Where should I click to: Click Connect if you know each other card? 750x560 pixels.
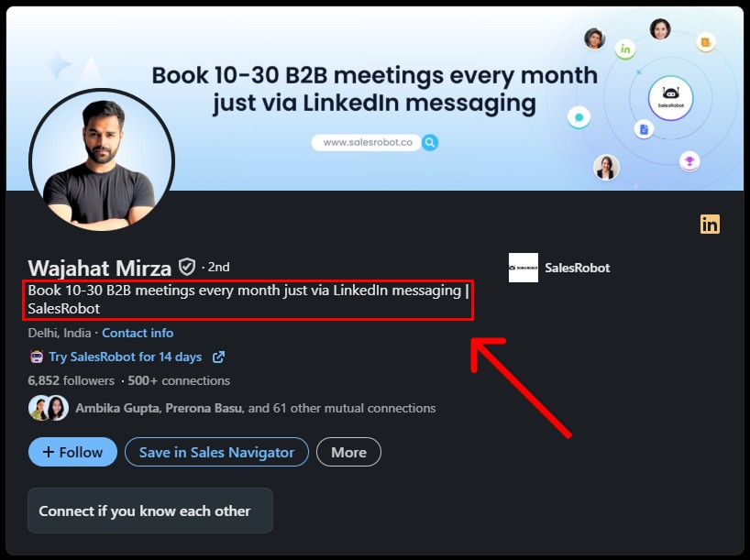point(150,511)
